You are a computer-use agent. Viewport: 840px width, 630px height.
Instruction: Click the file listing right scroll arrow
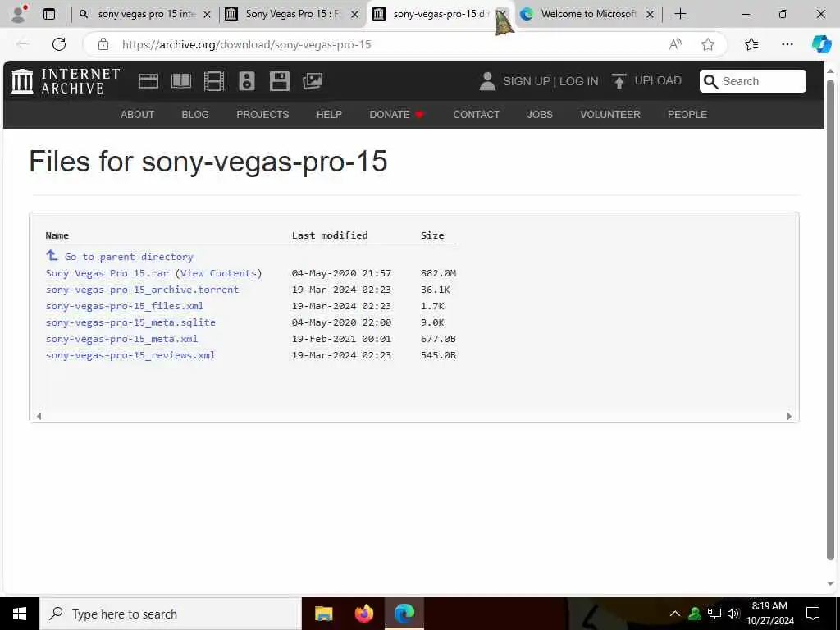coord(789,416)
